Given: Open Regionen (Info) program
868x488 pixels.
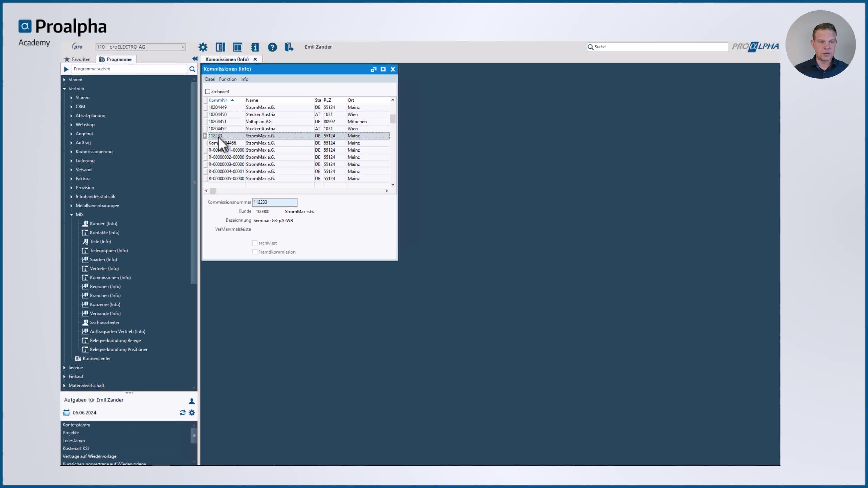Looking at the screenshot, I should click(x=105, y=287).
